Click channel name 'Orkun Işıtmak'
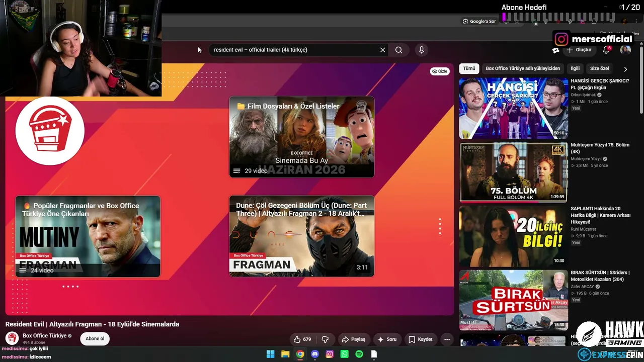 pyautogui.click(x=583, y=95)
